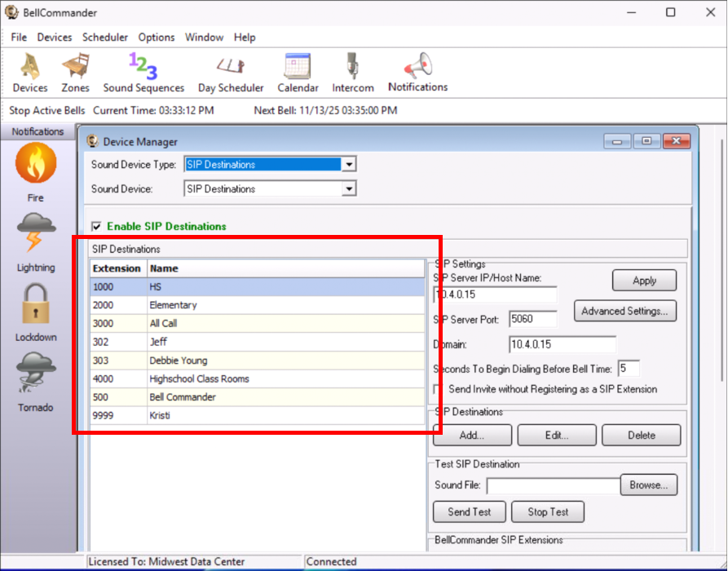Screen dimensions: 728x571
Task: Enable Send Invite without Registering checkbox
Action: (439, 390)
